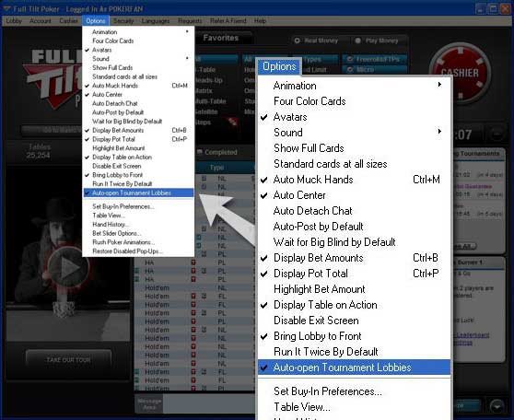514x420 pixels.
Task: Click the round arrow button at bottom right
Action: pyautogui.click(x=496, y=406)
